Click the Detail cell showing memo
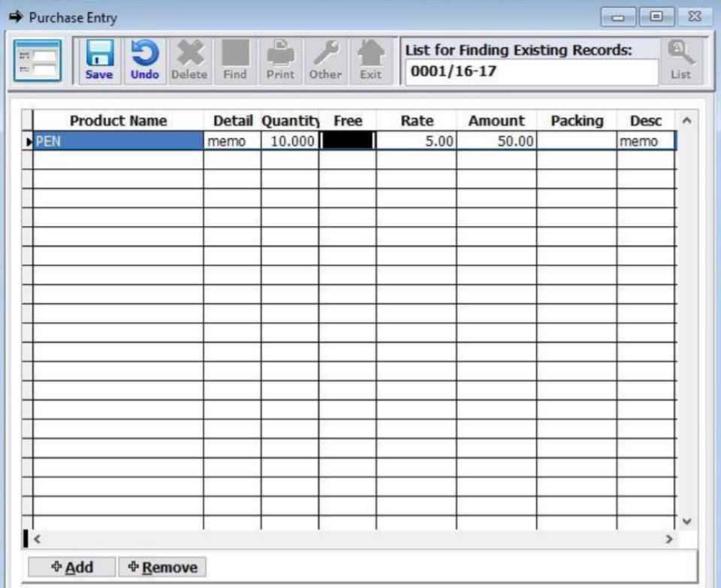The image size is (721, 588). tap(232, 140)
